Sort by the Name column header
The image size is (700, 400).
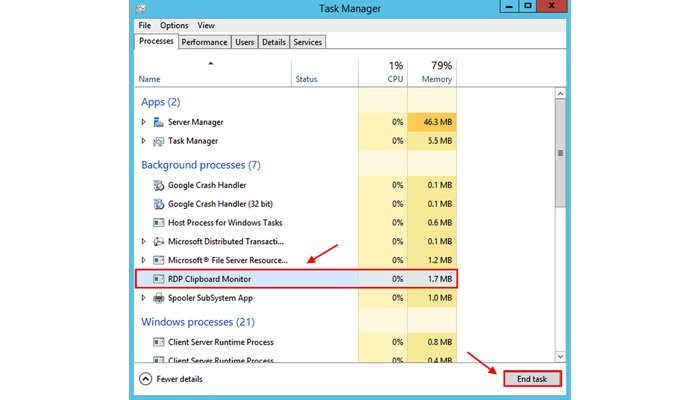[213, 72]
